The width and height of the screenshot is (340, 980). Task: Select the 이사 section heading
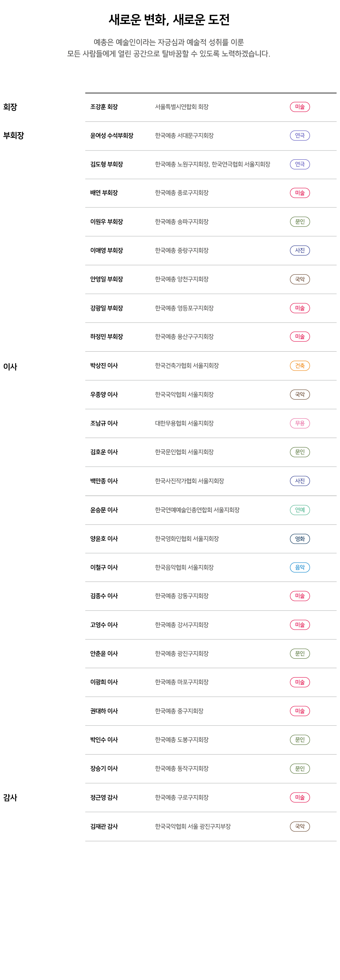[x=10, y=367]
